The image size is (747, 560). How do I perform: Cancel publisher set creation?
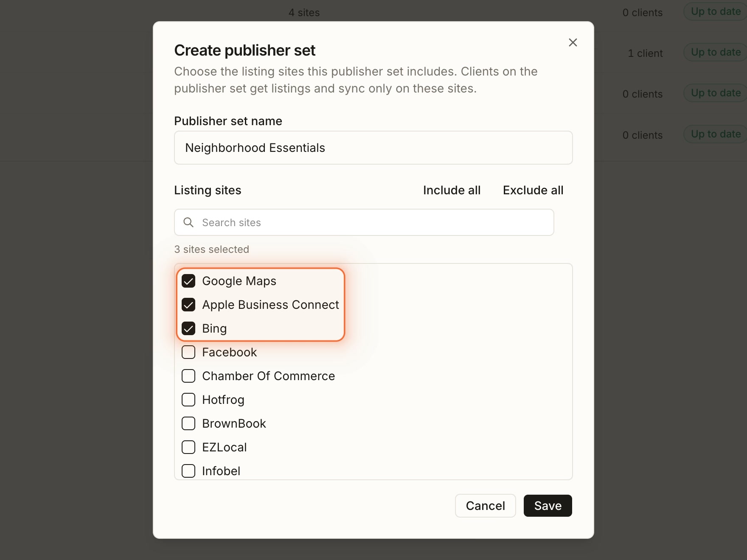tap(485, 506)
